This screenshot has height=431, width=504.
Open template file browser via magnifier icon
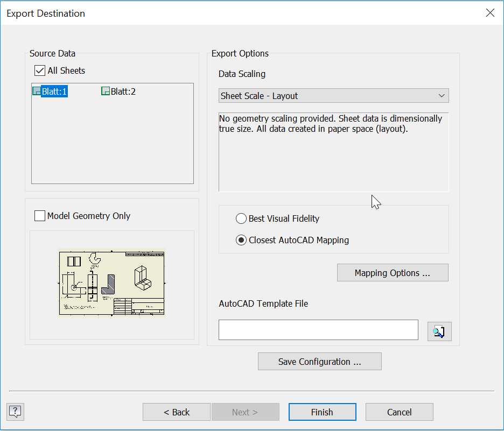click(x=439, y=331)
